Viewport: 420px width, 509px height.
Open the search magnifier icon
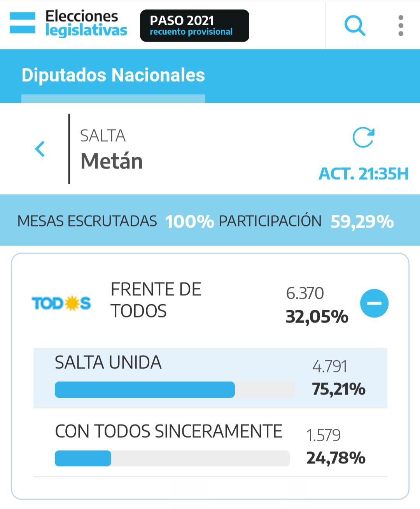(355, 26)
